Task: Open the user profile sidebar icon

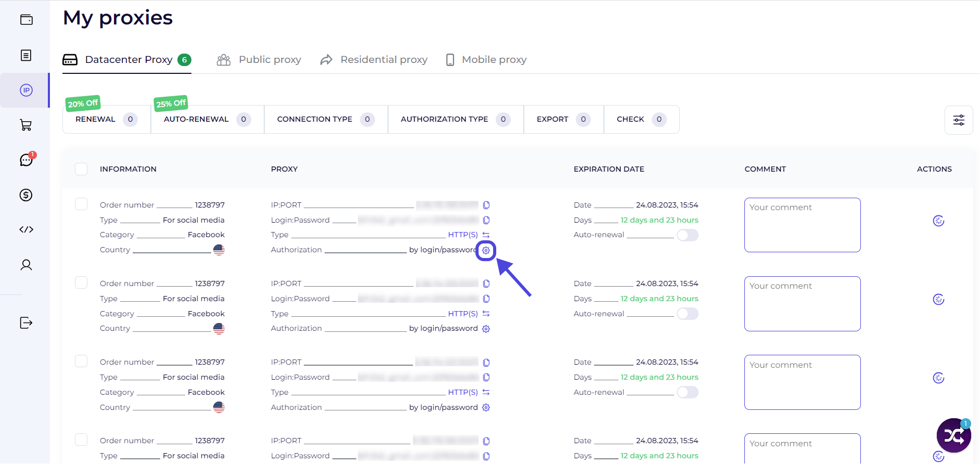Action: (26, 265)
